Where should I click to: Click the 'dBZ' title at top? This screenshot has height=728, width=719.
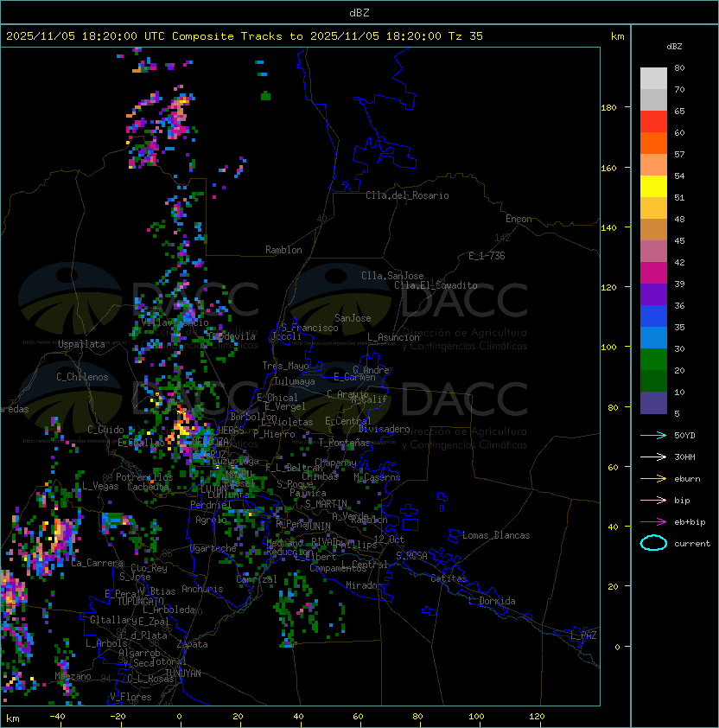pyautogui.click(x=359, y=13)
